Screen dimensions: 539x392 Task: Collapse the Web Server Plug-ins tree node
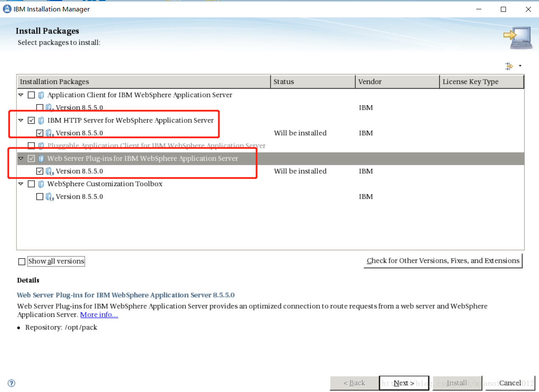[21, 158]
